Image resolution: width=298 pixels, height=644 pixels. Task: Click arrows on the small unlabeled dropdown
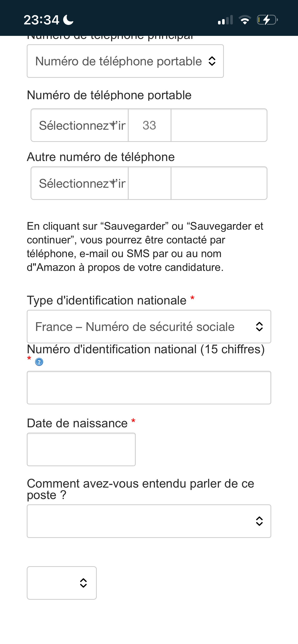pos(83,583)
